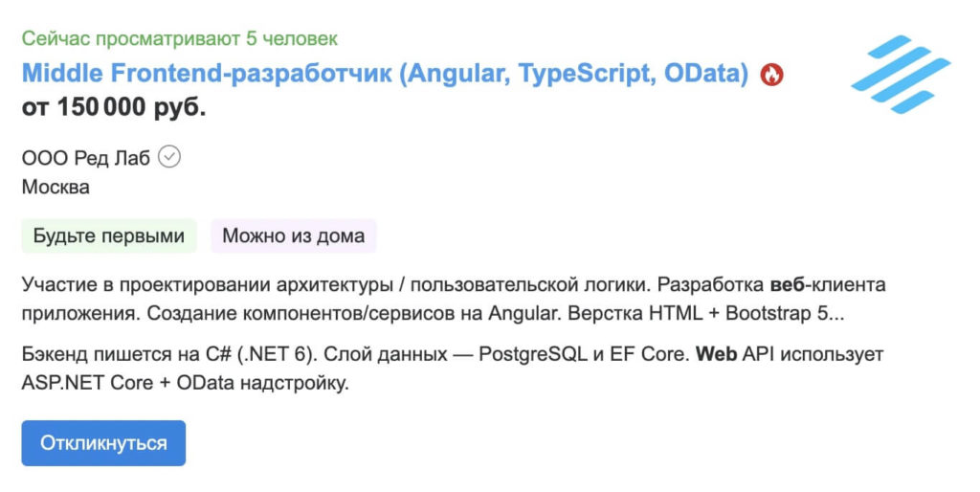Open the Middle Frontend-разработчик vacancy title
The image size is (980, 492).
385,74
